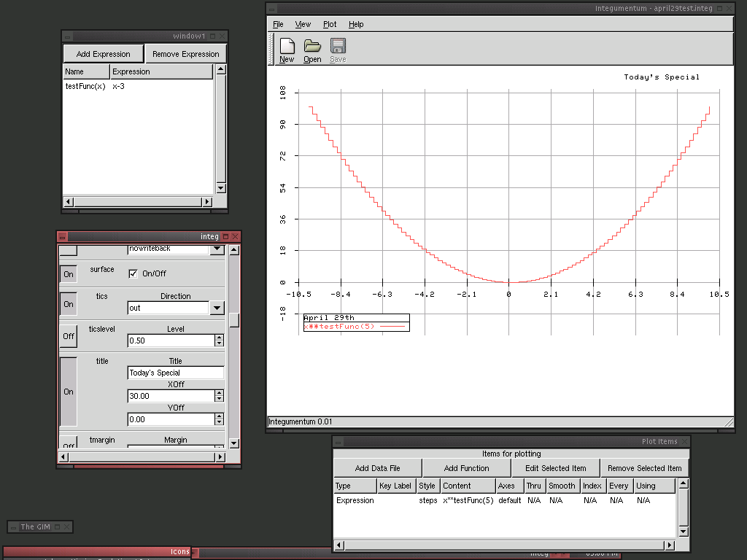Toggle the ticslevel Off button
Viewport: 747px width, 560px height.
tap(69, 336)
